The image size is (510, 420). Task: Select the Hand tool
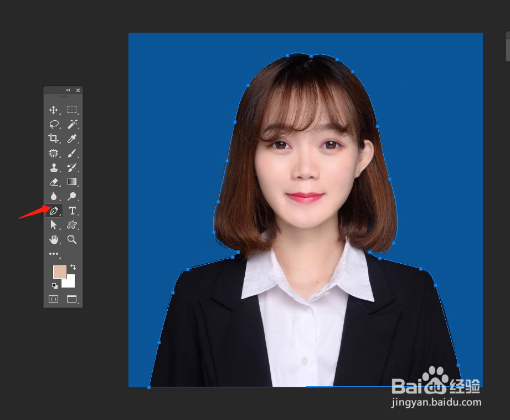click(54, 239)
